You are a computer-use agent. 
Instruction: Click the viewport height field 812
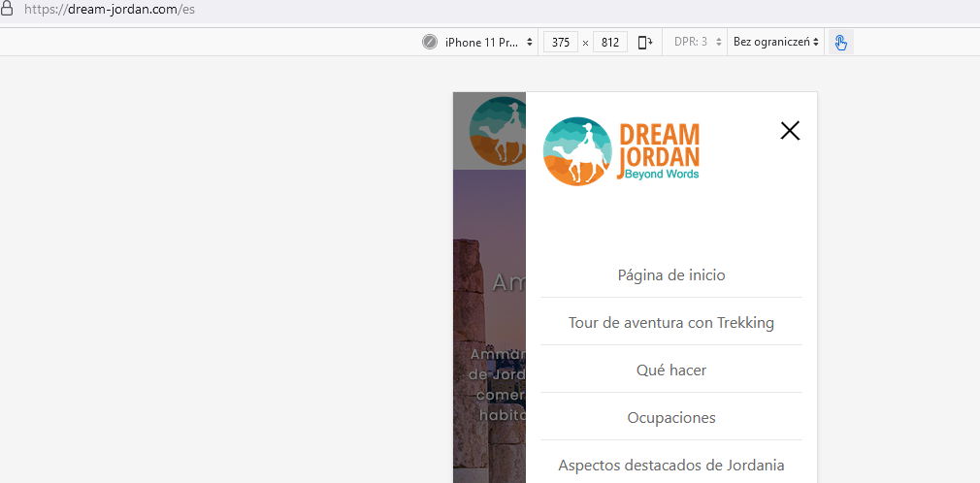coord(610,43)
